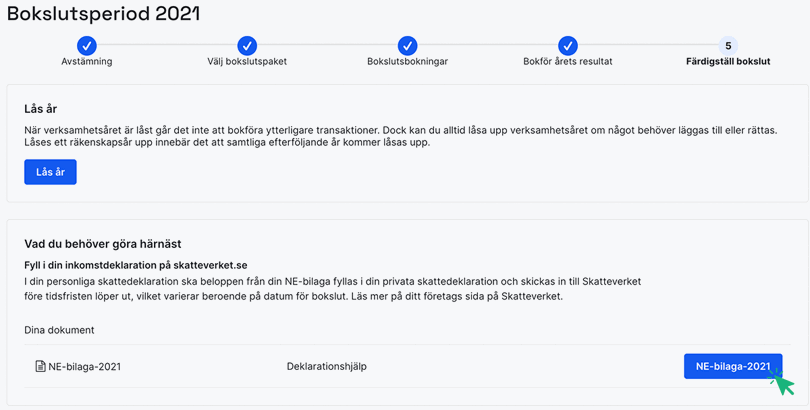Viewport: 810px width, 410px height.
Task: Select the Färdigställ bokslut step label
Action: [728, 62]
